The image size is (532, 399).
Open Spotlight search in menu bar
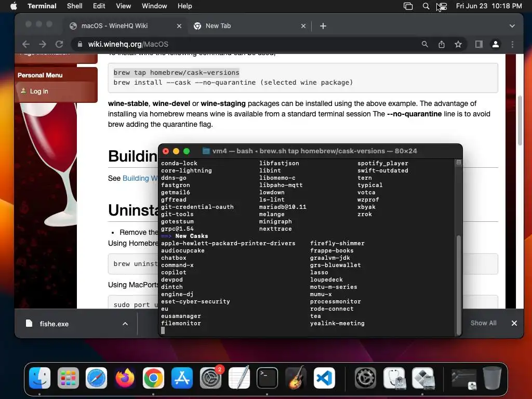[x=426, y=6]
